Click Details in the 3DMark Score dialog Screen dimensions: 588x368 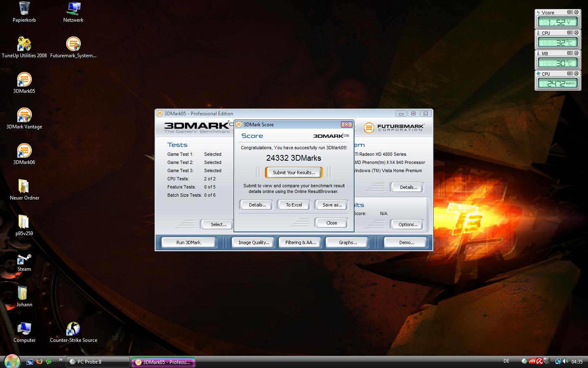coord(257,205)
